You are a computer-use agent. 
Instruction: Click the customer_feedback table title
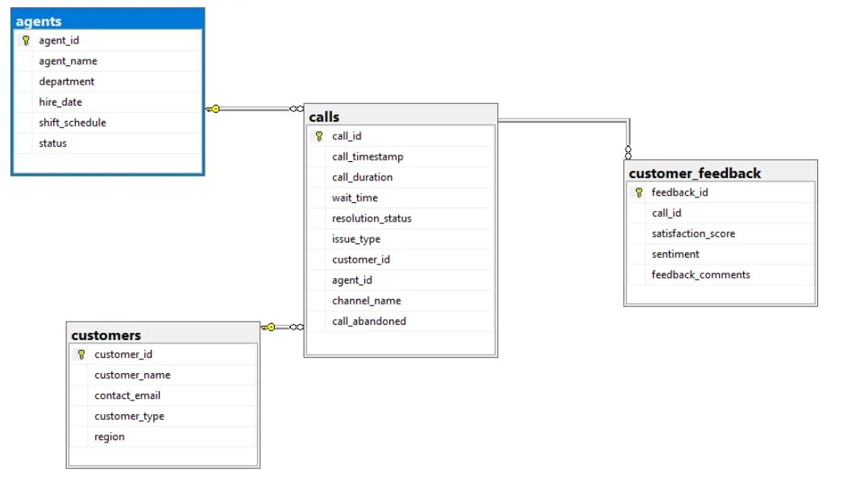pos(721,172)
